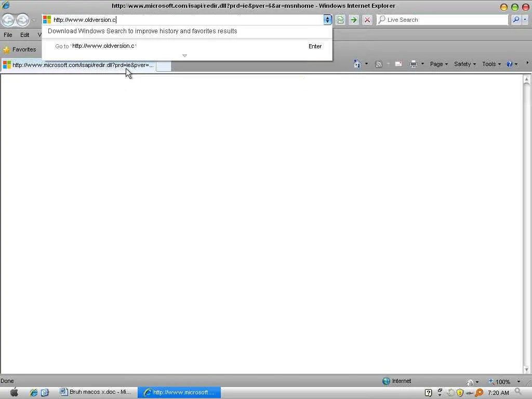The image size is (532, 399).
Task: Click the red Stop loading button
Action: point(367,20)
